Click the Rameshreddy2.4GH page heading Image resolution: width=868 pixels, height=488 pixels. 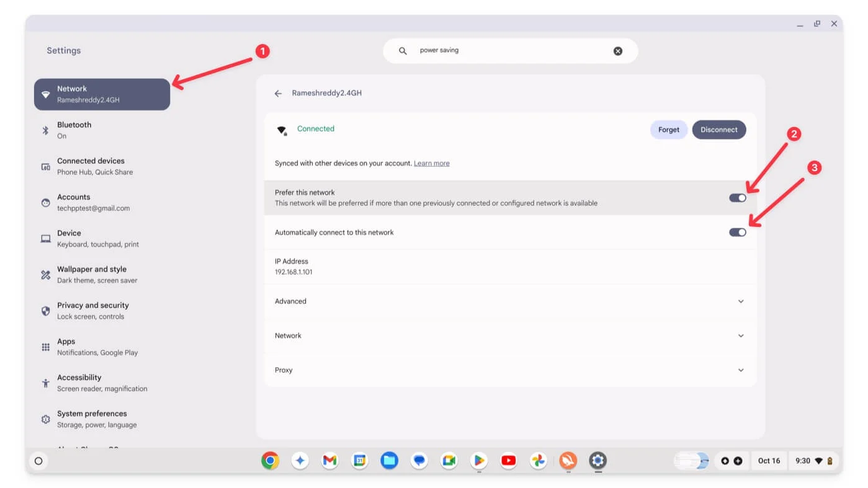click(327, 93)
